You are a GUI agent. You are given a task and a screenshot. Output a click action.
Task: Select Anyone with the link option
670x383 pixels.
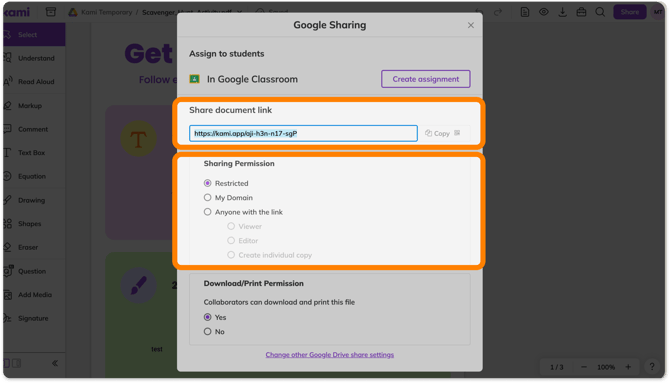(x=208, y=212)
